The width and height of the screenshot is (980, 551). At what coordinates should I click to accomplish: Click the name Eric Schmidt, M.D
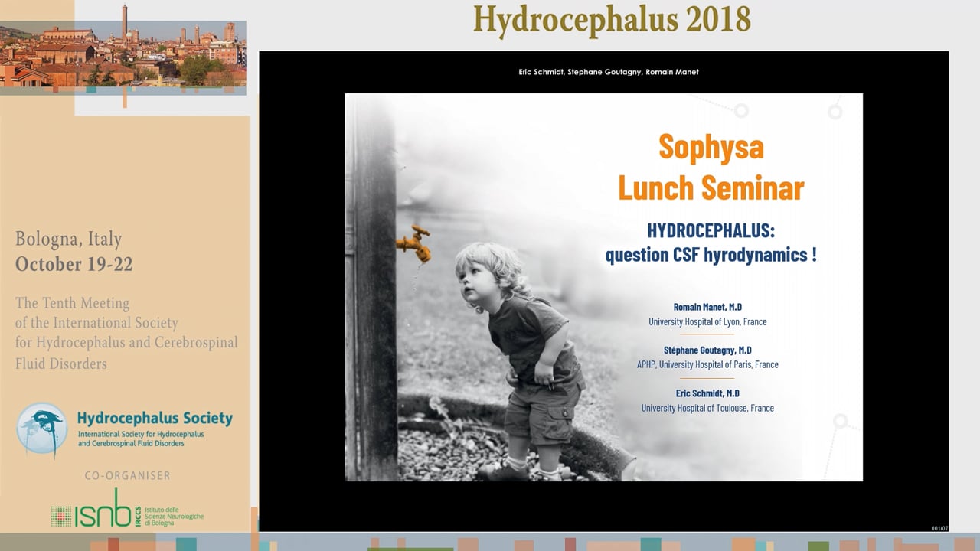pyautogui.click(x=707, y=393)
